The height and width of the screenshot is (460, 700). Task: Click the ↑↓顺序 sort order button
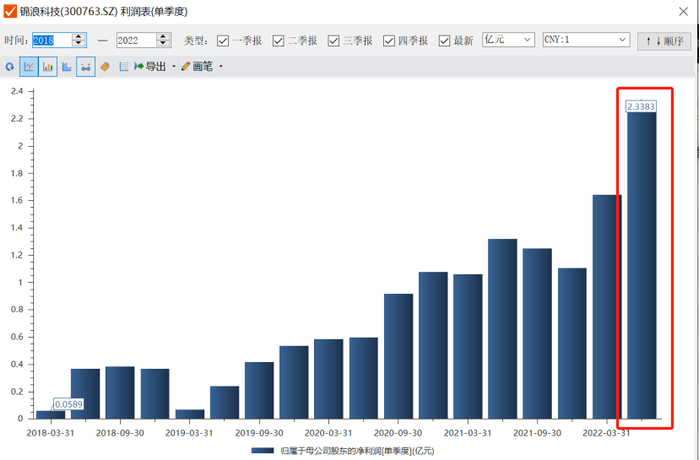(x=664, y=42)
